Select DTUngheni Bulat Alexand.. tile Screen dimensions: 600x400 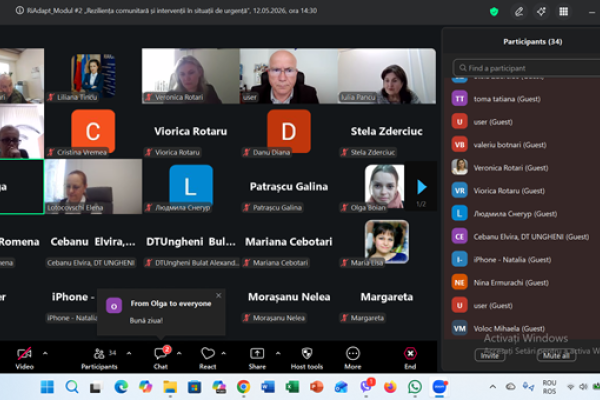(191, 242)
